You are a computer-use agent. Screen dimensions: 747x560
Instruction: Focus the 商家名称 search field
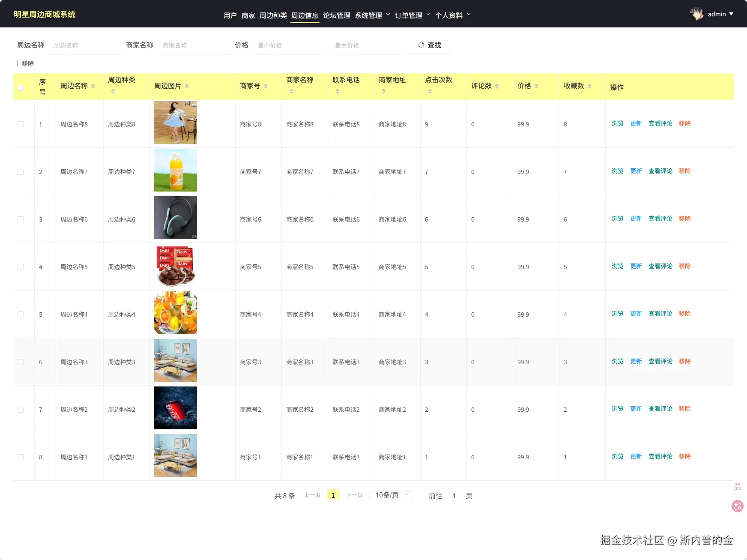(194, 45)
